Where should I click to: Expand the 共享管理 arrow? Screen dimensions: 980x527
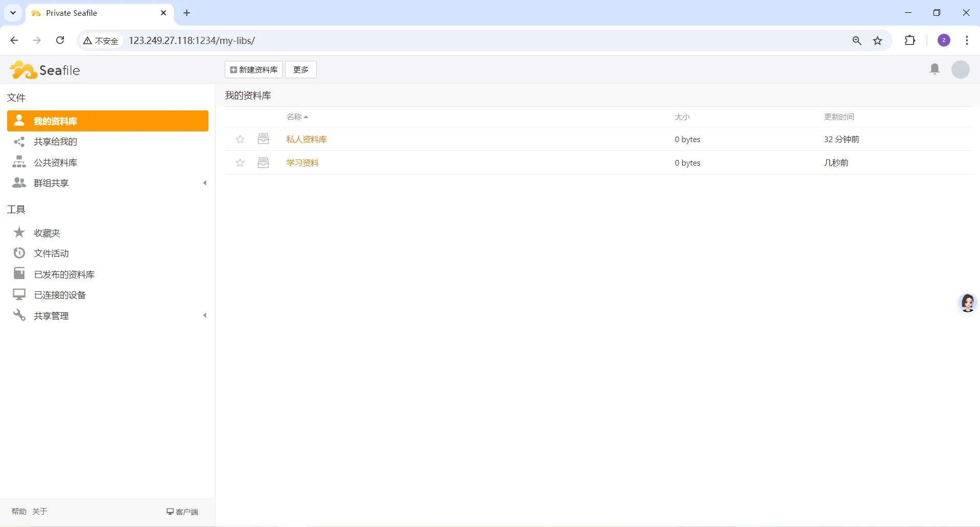point(205,315)
